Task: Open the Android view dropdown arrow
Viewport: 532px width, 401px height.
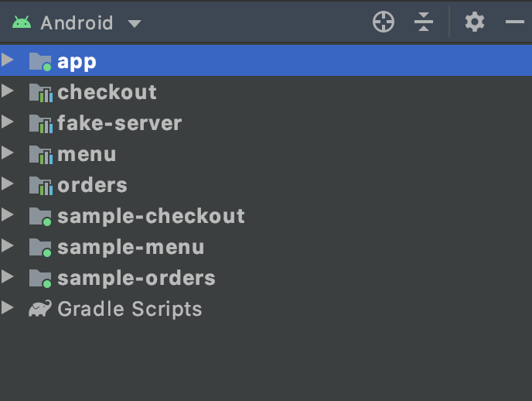Action: [x=135, y=23]
